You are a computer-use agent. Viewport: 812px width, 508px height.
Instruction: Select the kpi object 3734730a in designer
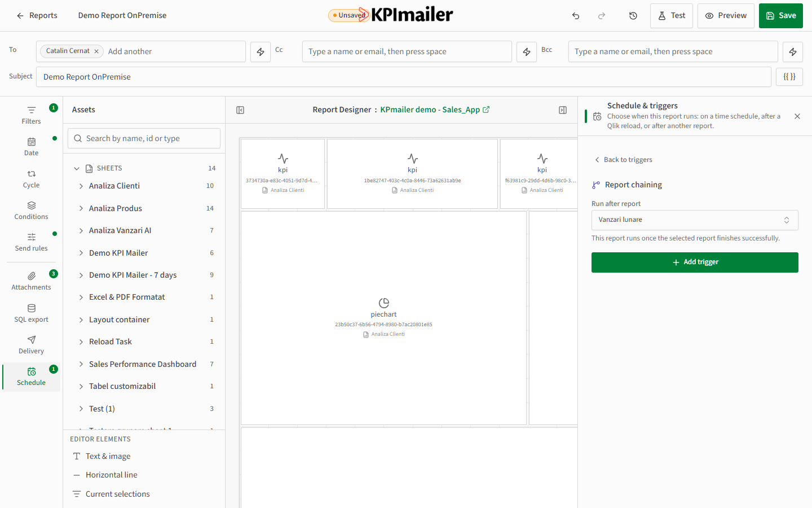point(283,174)
